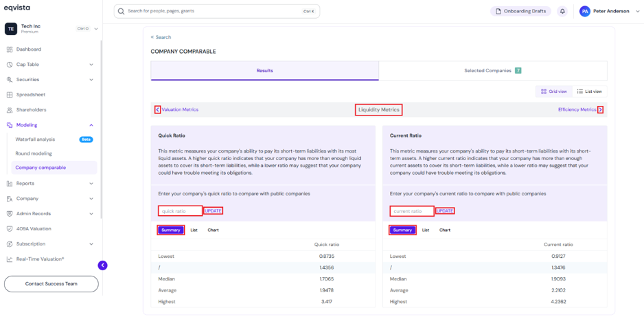Viewport: 644px width, 317px height.
Task: Click the Beta badge beside Waterfall analysis
Action: click(87, 140)
